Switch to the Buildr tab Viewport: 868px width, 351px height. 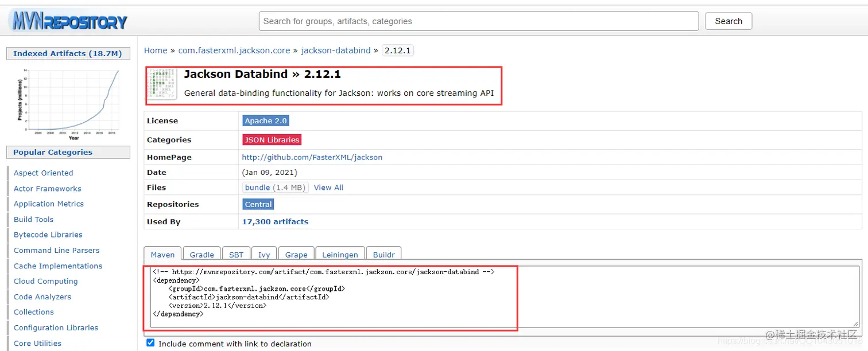point(384,255)
